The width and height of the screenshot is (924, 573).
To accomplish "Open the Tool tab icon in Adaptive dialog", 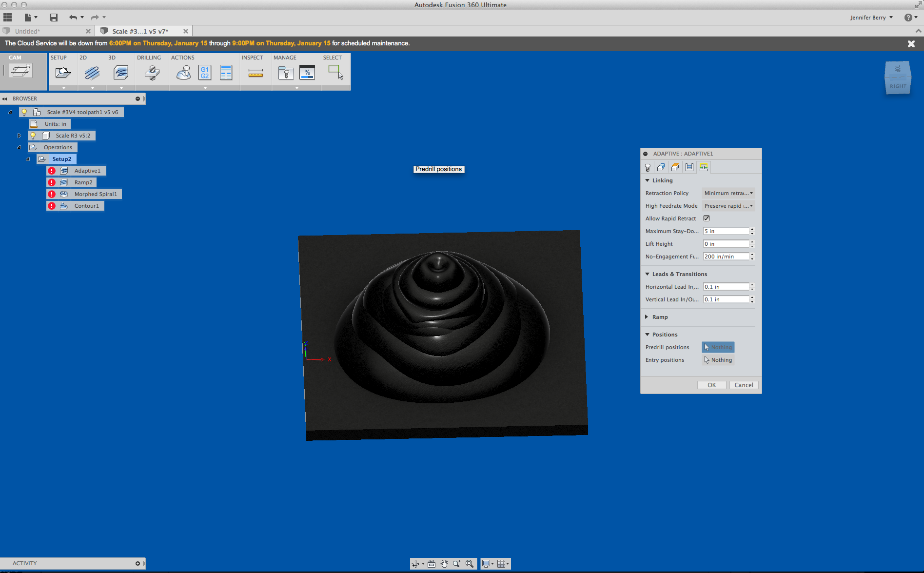I will click(x=648, y=167).
